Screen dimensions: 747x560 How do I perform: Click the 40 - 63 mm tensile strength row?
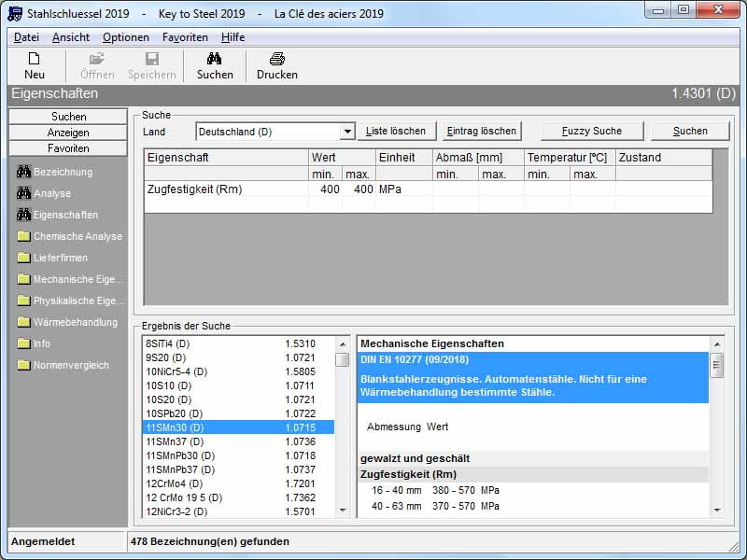(435, 506)
